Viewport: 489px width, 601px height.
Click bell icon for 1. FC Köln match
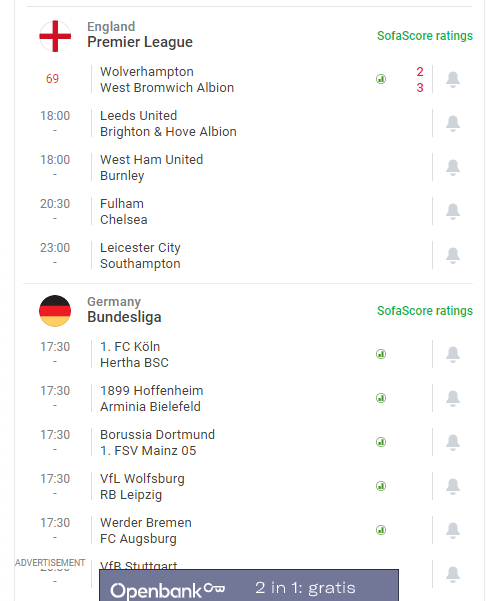click(453, 355)
